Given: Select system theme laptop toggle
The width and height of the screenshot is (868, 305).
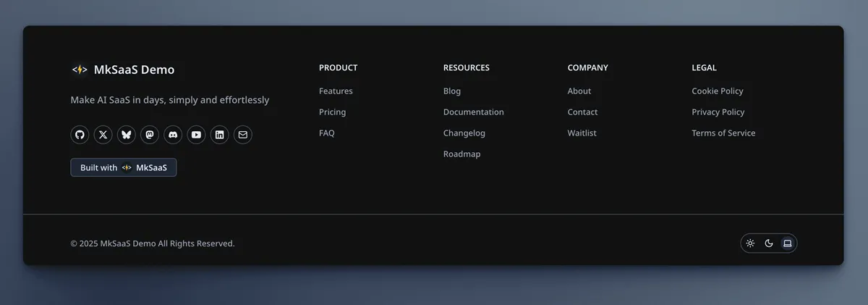Looking at the screenshot, I should pos(788,243).
